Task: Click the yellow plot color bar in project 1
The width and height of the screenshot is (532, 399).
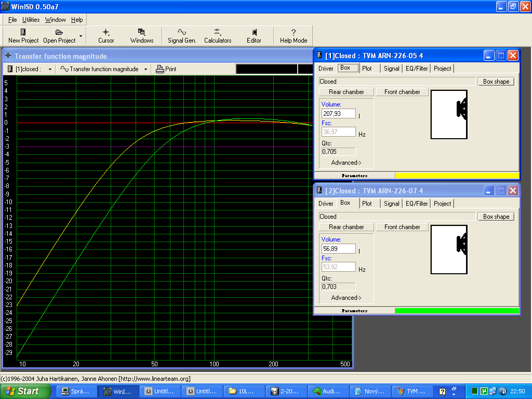Action: 457,176
